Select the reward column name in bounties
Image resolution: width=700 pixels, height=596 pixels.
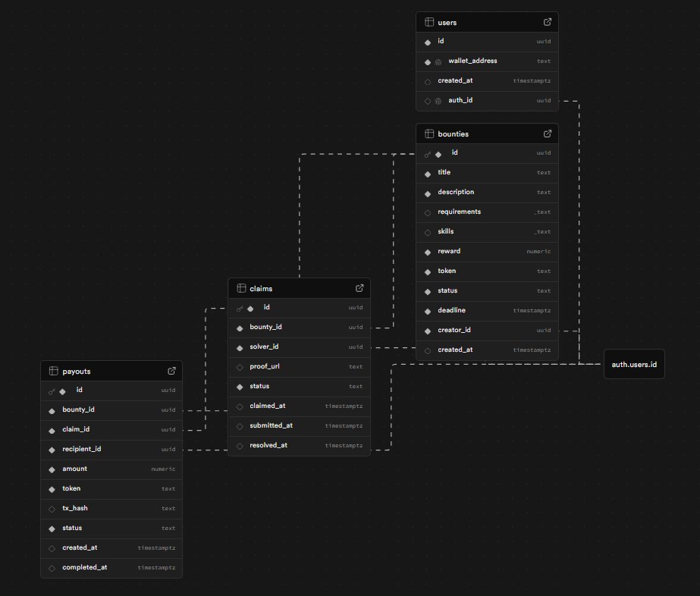coord(449,251)
